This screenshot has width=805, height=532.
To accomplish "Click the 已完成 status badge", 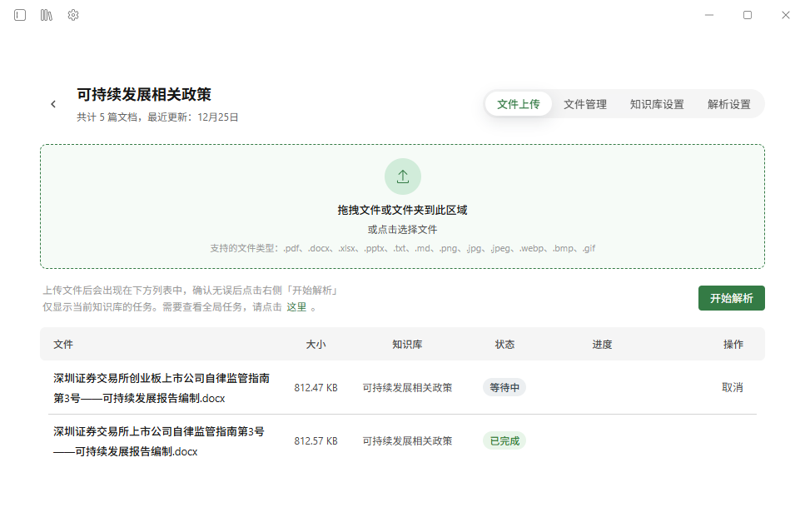I will click(x=504, y=440).
